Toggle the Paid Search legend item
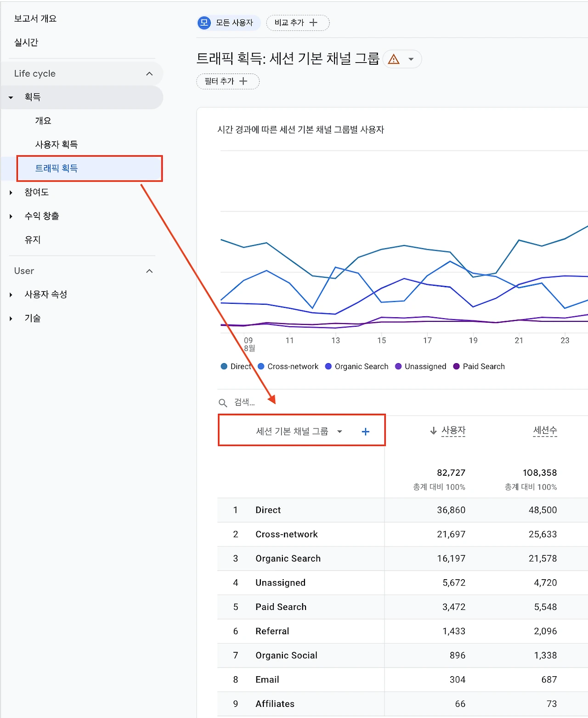Screen dimensions: 588x718 479,366
